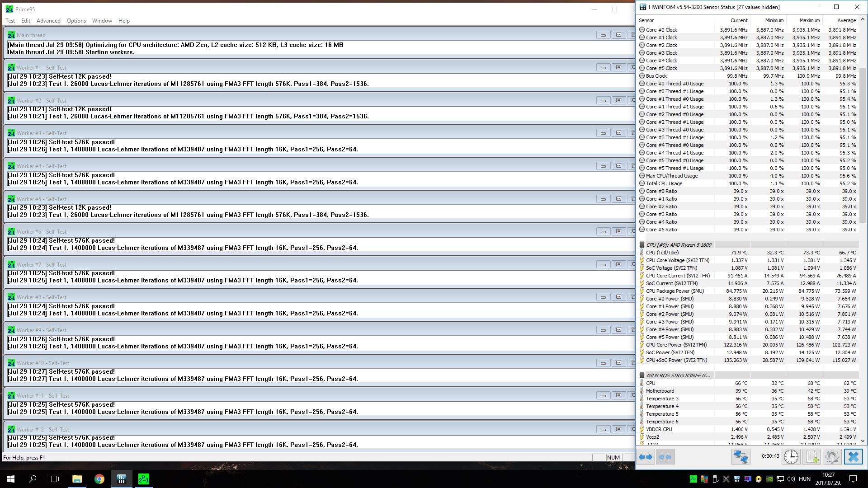
Task: Select the Bus Clock sensor row
Action: [x=748, y=76]
